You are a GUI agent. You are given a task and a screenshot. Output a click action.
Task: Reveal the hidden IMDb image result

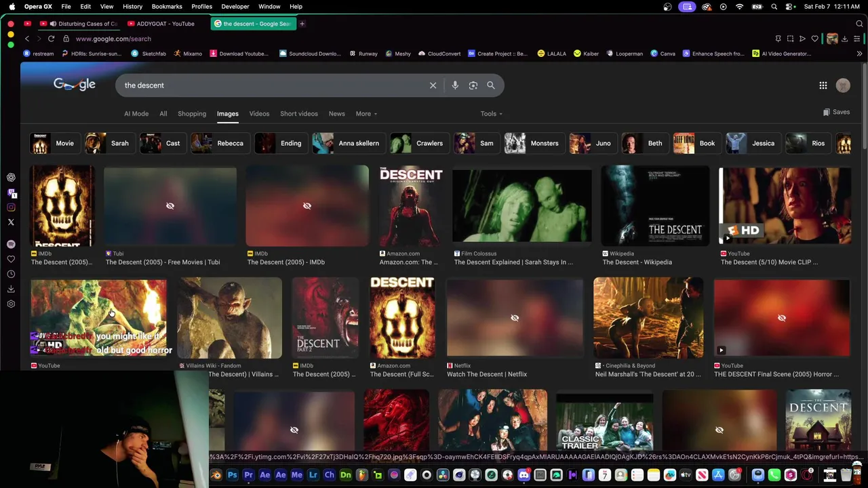tap(307, 206)
